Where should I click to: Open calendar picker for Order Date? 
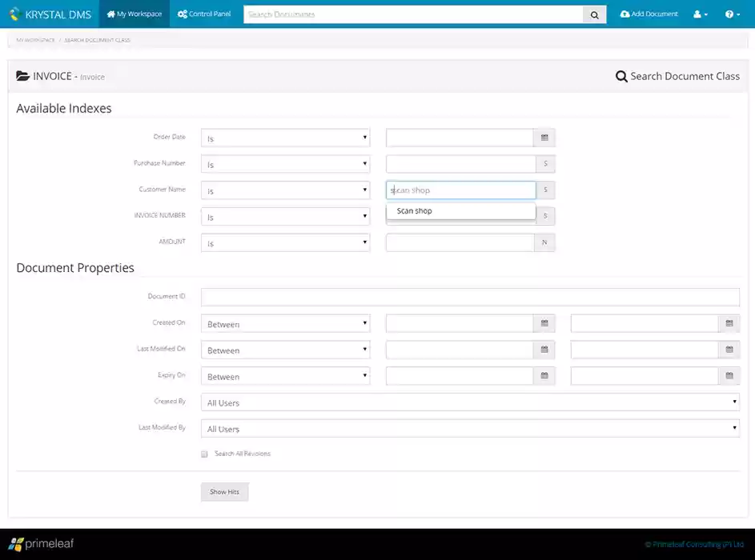pos(544,138)
